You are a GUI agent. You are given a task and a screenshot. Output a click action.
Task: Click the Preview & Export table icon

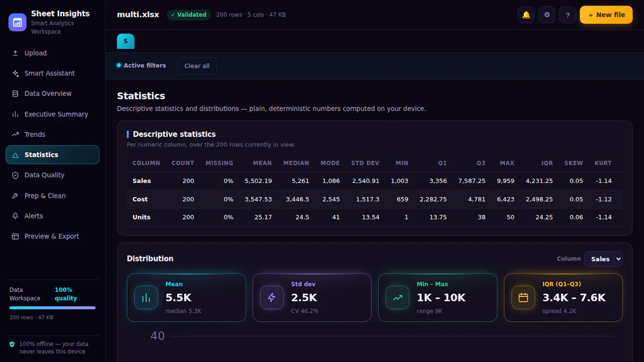pos(15,237)
